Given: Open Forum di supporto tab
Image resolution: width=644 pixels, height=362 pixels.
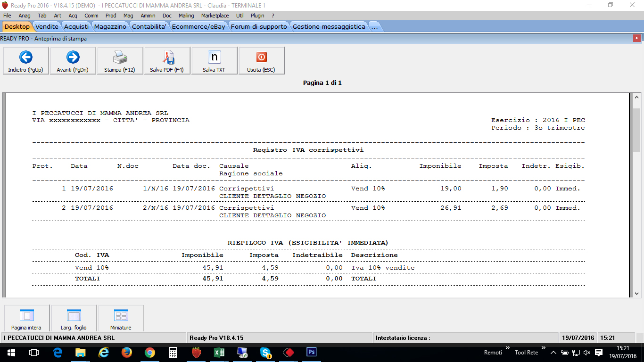Looking at the screenshot, I should coord(259,26).
